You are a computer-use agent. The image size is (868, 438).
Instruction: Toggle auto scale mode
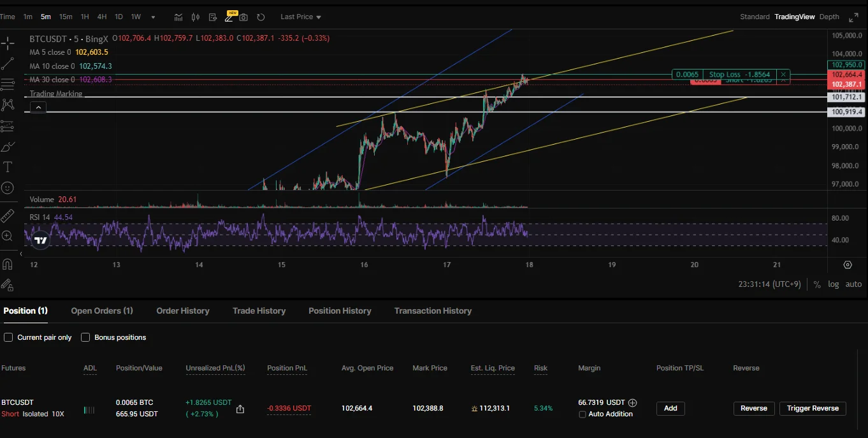point(853,284)
